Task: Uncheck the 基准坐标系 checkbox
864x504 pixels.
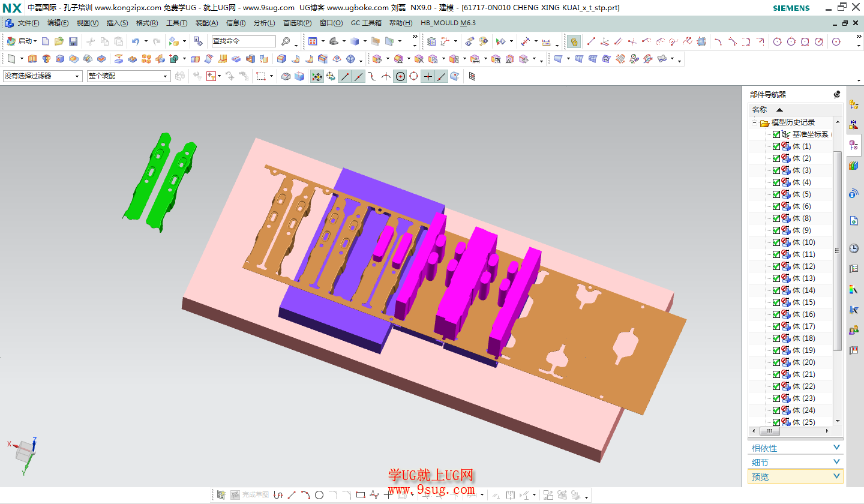Action: pyautogui.click(x=776, y=134)
